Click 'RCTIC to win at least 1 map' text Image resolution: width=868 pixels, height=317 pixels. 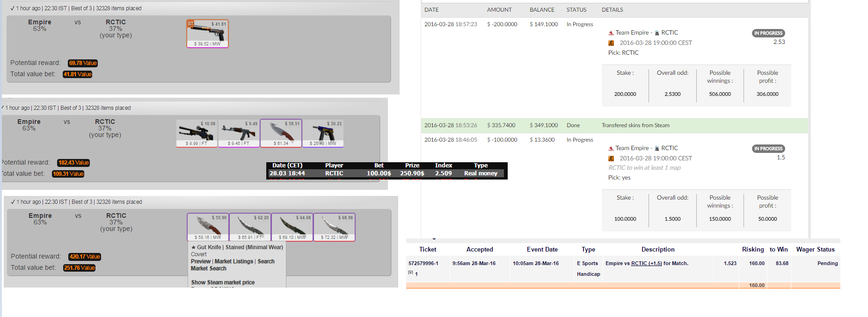point(644,168)
